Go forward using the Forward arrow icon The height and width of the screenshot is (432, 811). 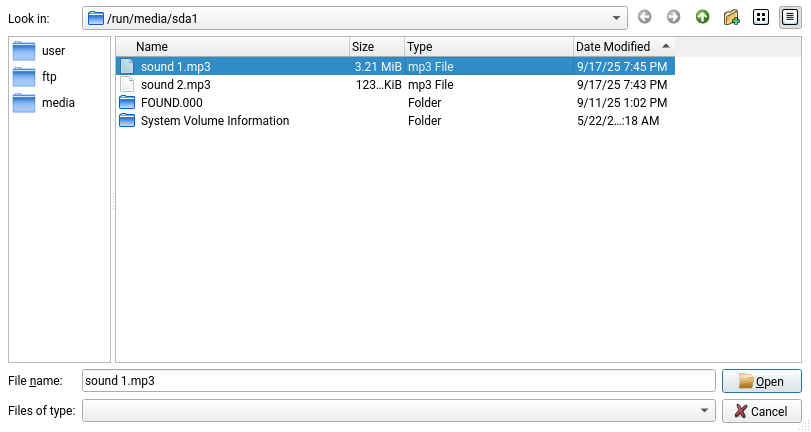click(x=673, y=18)
